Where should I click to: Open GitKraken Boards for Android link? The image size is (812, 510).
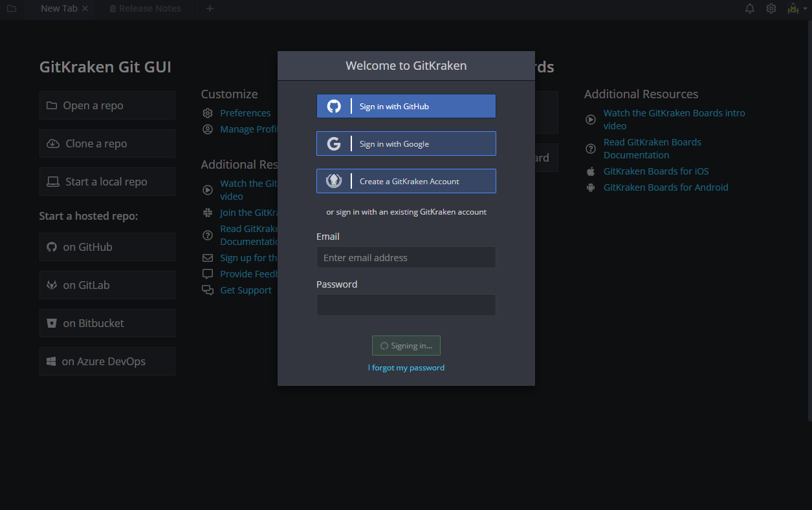(666, 187)
